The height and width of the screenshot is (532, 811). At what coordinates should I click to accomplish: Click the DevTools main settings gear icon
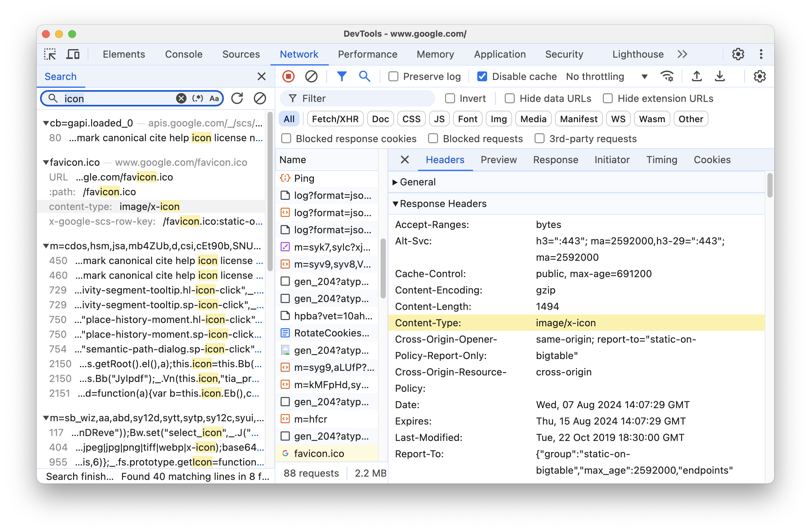coord(739,53)
